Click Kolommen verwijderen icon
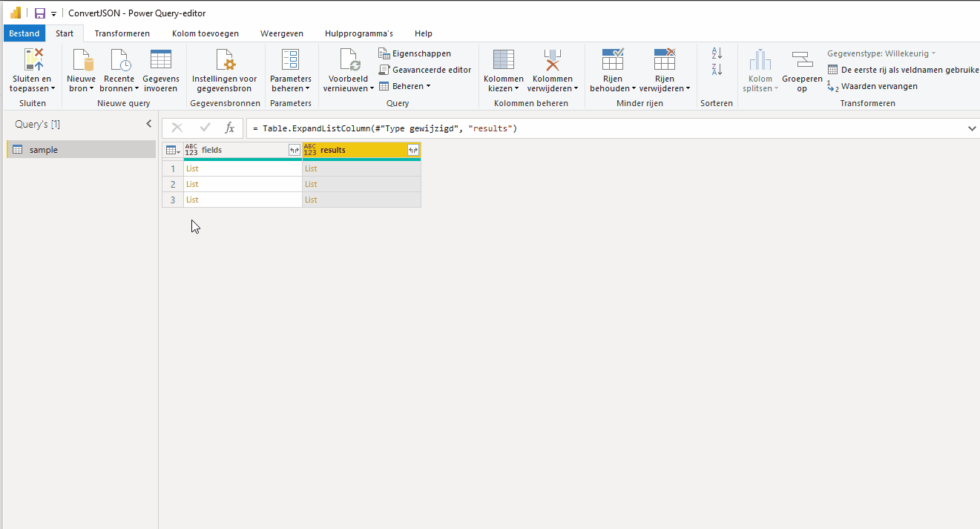This screenshot has height=529, width=980. pyautogui.click(x=553, y=60)
